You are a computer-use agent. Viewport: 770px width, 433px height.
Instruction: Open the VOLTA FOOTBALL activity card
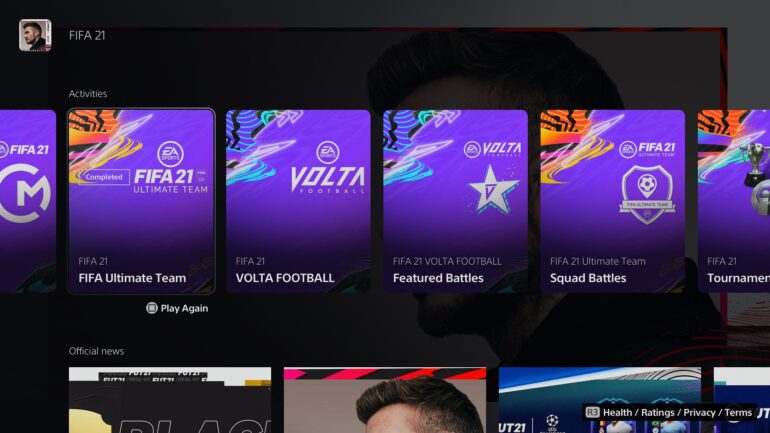298,201
